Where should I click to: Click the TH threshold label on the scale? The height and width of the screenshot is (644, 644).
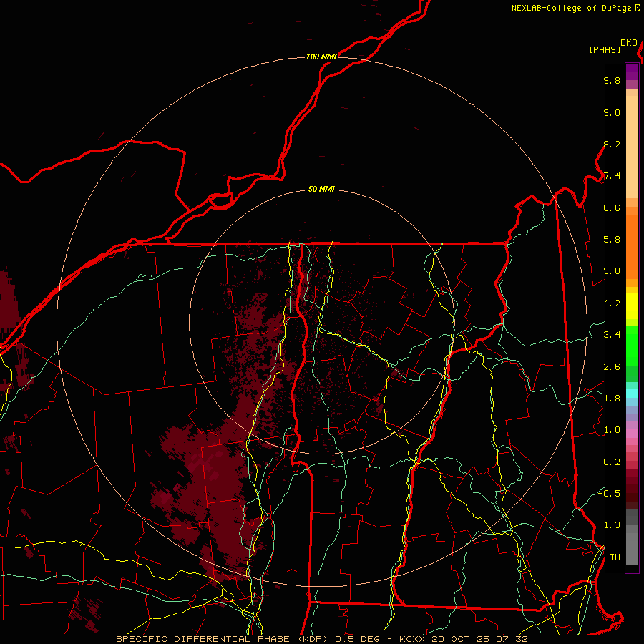(x=615, y=557)
